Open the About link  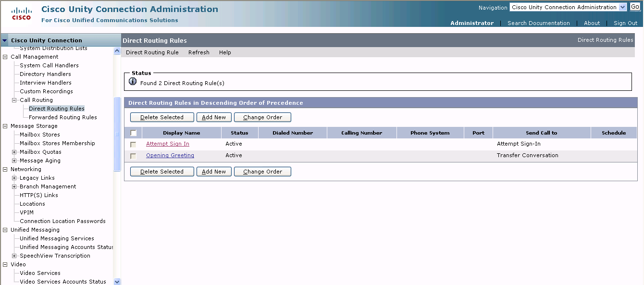[592, 23]
